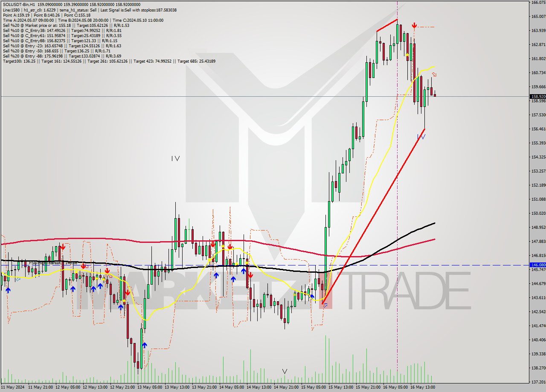Screen dimensions: 546x392
Task: Click the blue buy arrow under the 13 May 05:00 low
Action: point(145,345)
